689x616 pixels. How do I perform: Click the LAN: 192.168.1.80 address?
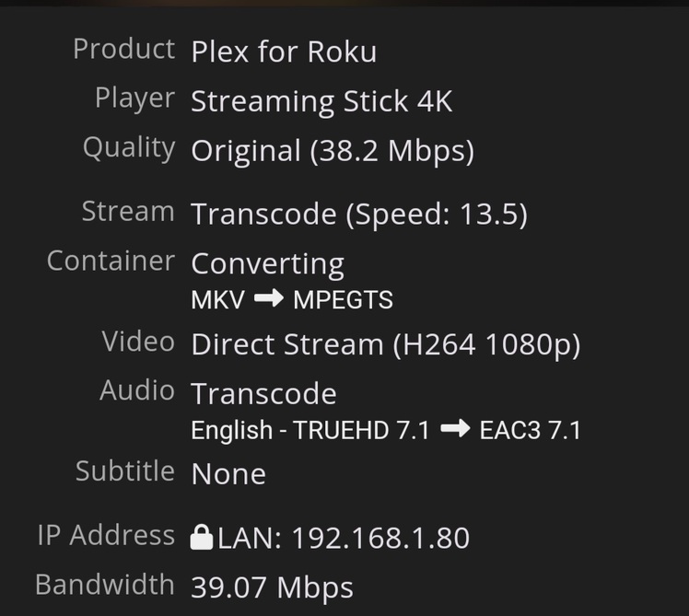click(x=344, y=538)
